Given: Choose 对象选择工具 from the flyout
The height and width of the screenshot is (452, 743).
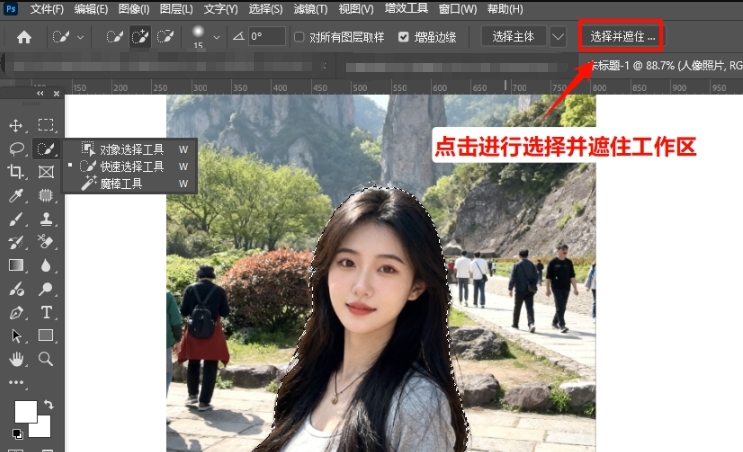Looking at the screenshot, I should (130, 149).
